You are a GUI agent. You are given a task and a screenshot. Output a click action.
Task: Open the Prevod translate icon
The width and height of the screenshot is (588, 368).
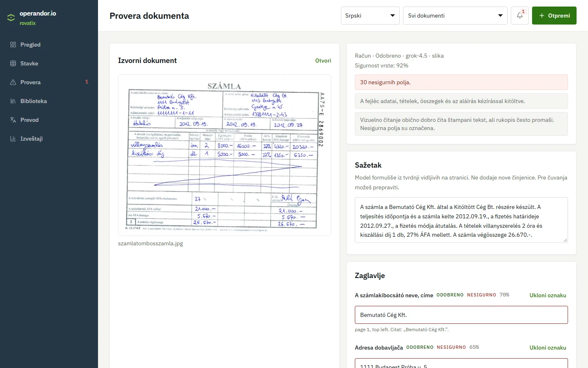(13, 120)
